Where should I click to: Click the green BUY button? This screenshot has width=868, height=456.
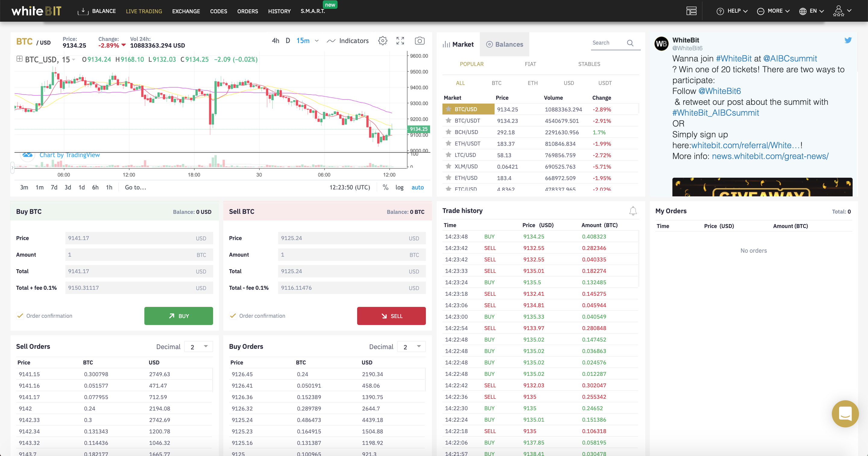(178, 316)
